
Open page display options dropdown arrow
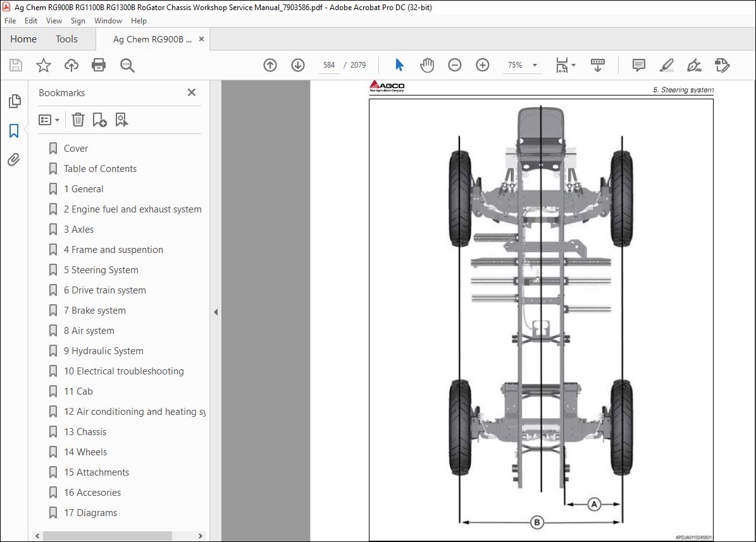[573, 65]
